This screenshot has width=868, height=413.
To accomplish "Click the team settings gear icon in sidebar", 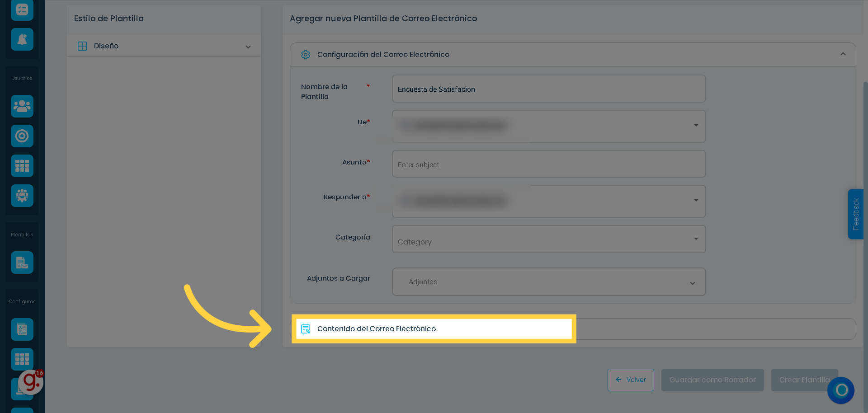I will 22,196.
